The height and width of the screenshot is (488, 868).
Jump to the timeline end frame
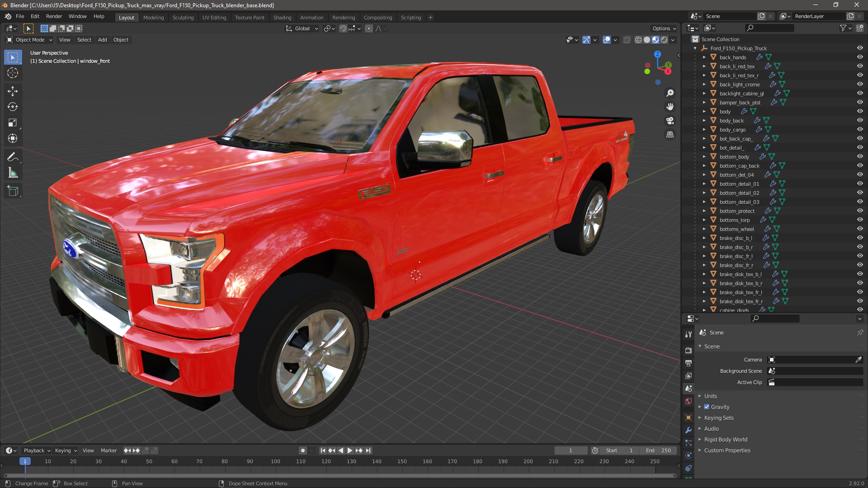pos(368,450)
